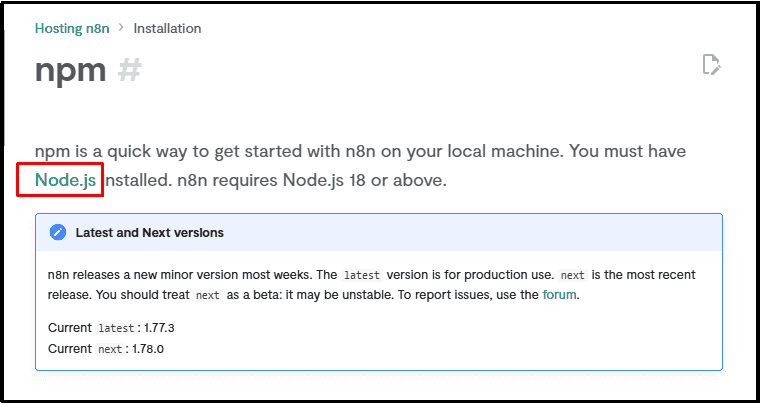Open the Installation breadcrumb item

pos(167,28)
